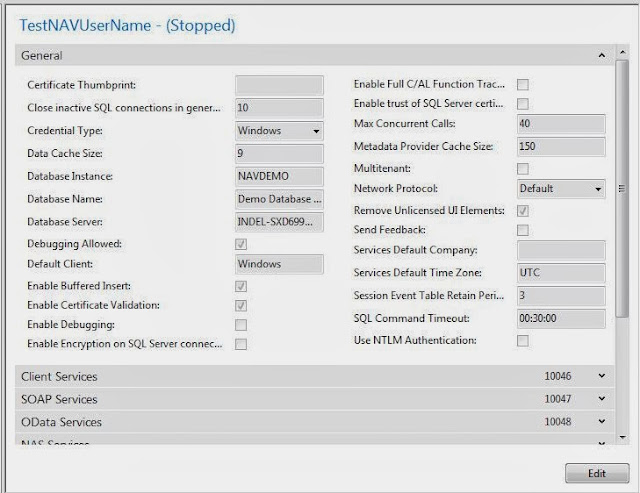Toggle Remove Unlicensed UI Elements checkbox
640x493 pixels.
click(x=523, y=211)
